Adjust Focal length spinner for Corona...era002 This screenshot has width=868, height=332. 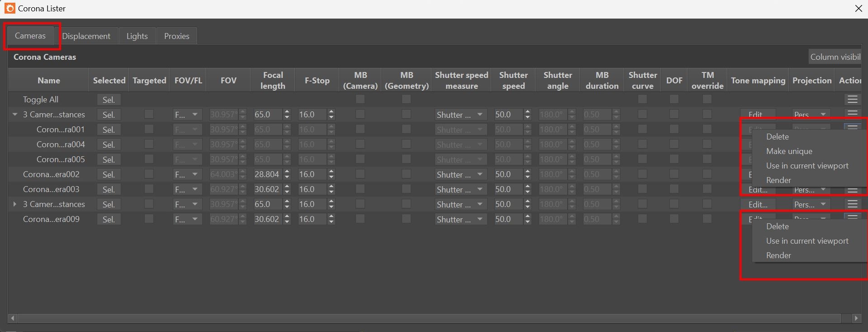coord(287,174)
